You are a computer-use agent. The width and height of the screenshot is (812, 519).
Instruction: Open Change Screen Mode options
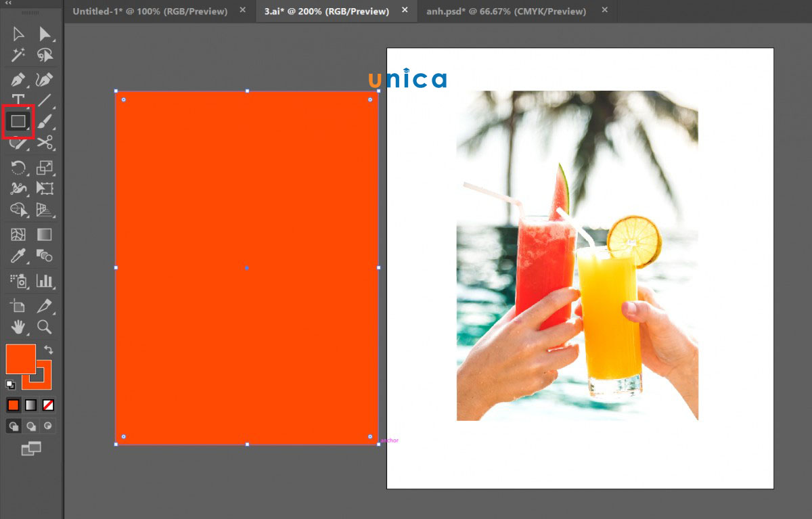(30, 448)
